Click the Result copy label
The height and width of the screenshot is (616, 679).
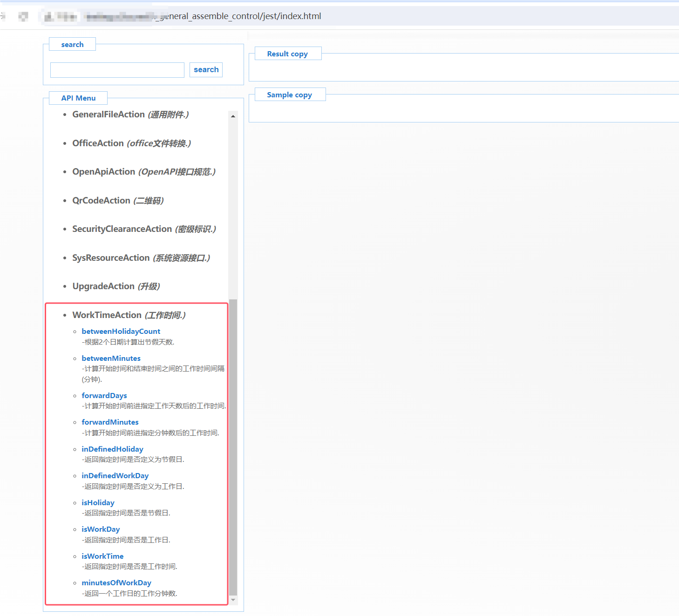coord(287,54)
